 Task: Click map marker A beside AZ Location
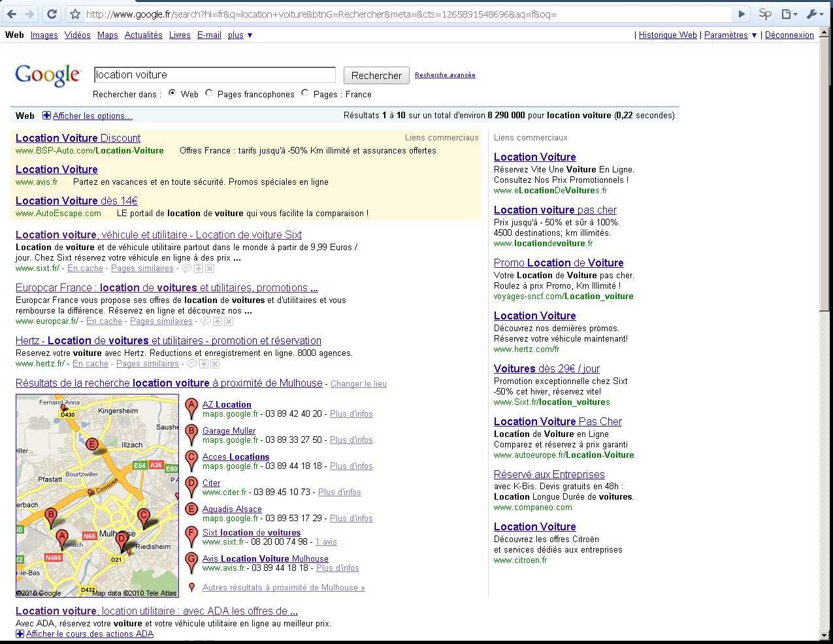[x=191, y=408]
